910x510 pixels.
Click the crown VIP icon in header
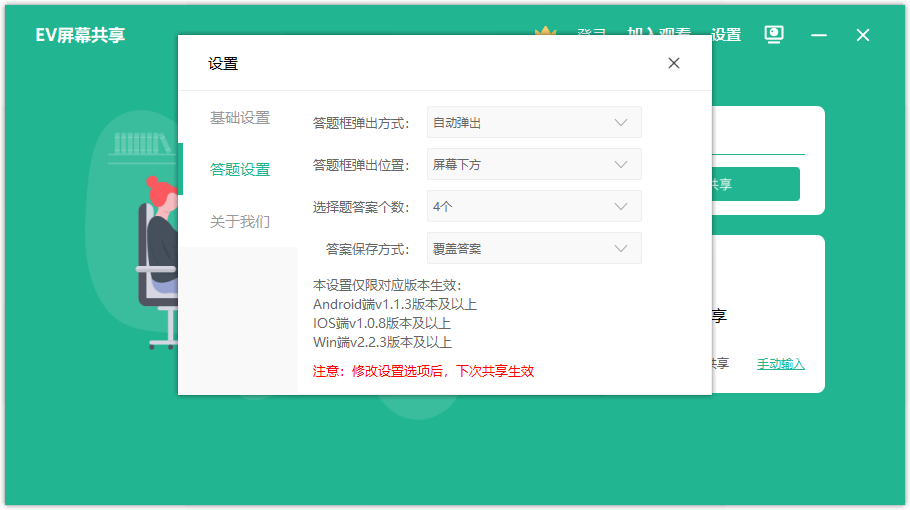[x=546, y=31]
